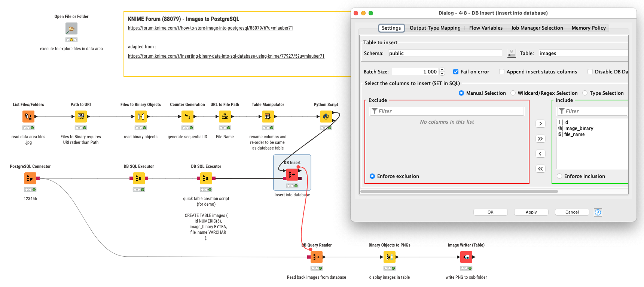
Task: Click the OK button
Action: (x=491, y=212)
